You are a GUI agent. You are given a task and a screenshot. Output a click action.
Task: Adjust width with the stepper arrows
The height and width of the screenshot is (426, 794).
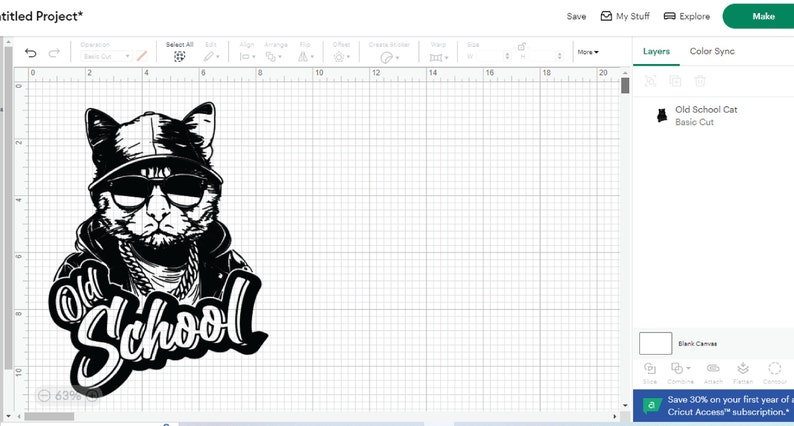(507, 56)
